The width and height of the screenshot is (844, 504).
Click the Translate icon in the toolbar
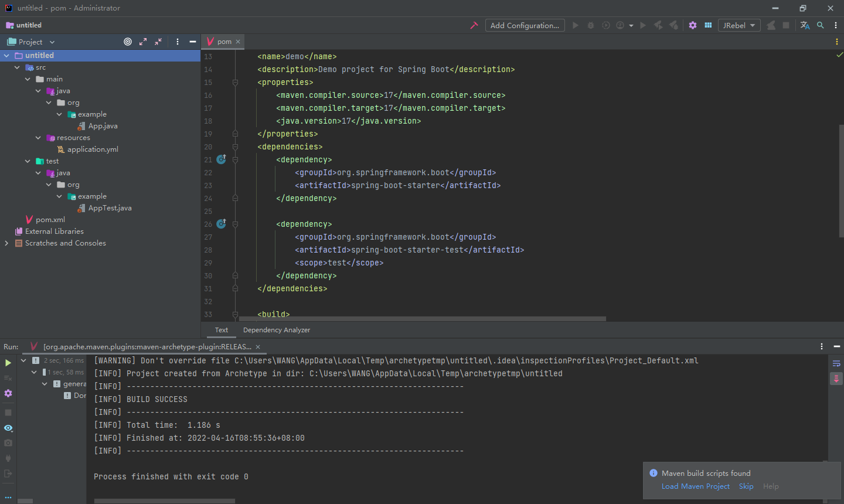pos(805,25)
